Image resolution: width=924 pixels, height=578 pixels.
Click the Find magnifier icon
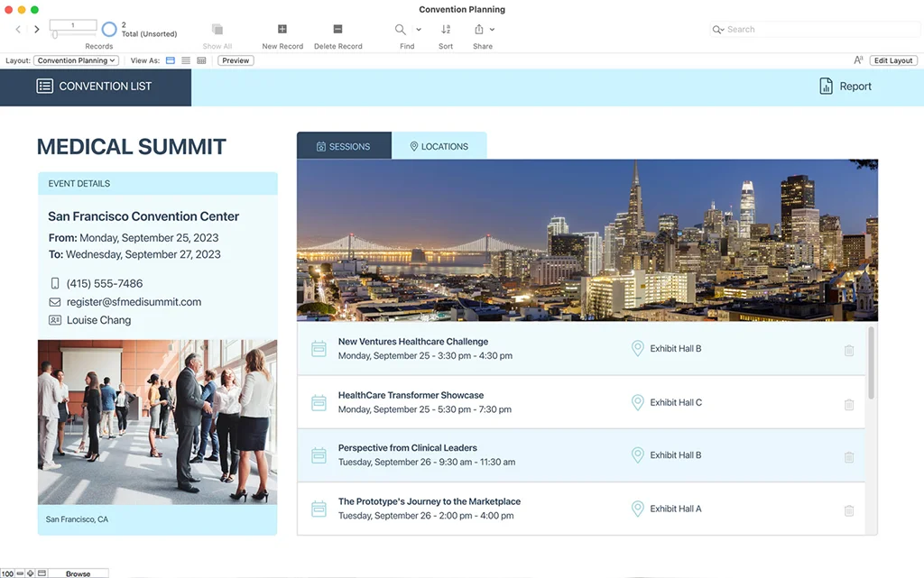[401, 30]
